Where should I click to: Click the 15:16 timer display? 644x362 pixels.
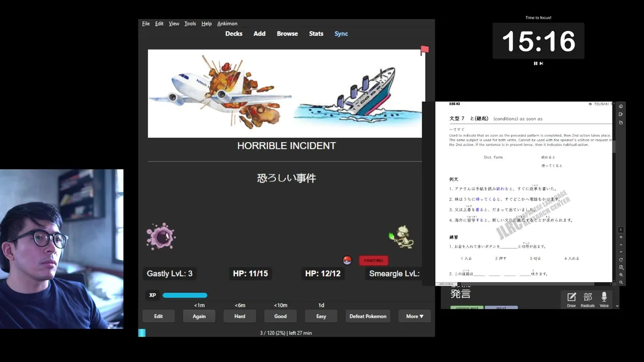tap(538, 41)
